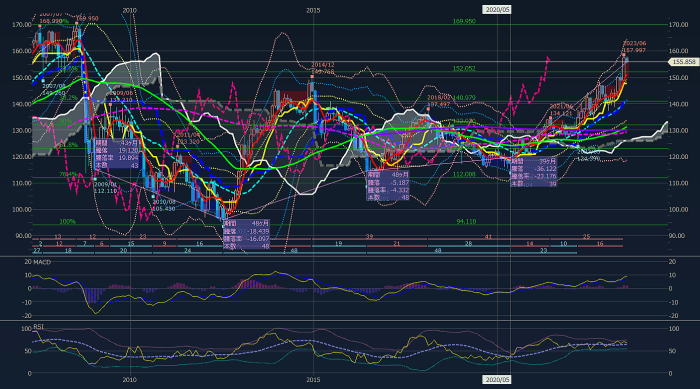Click the cycle count labeled 25
Screen dimensions: 700x389
coord(587,237)
